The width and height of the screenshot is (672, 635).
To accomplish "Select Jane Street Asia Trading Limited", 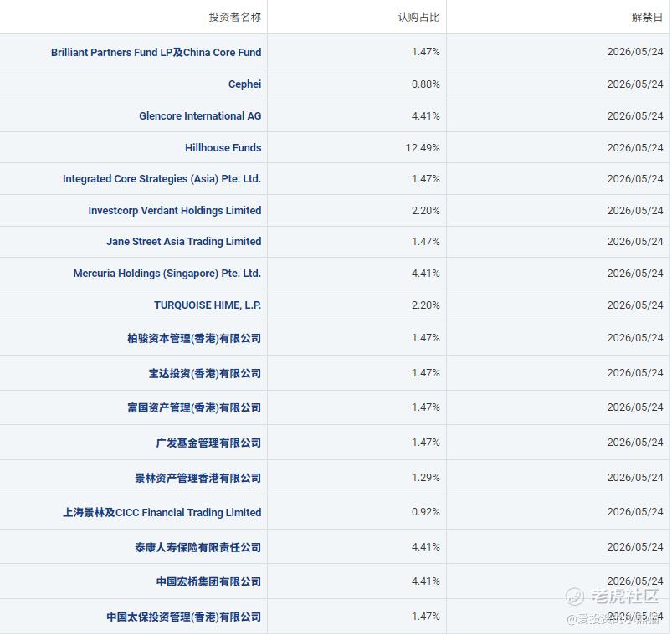I will click(x=184, y=242).
